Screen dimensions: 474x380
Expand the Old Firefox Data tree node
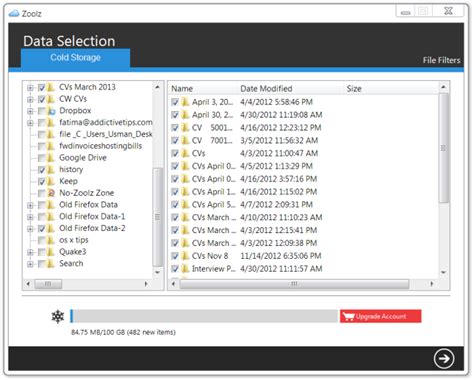(30, 205)
